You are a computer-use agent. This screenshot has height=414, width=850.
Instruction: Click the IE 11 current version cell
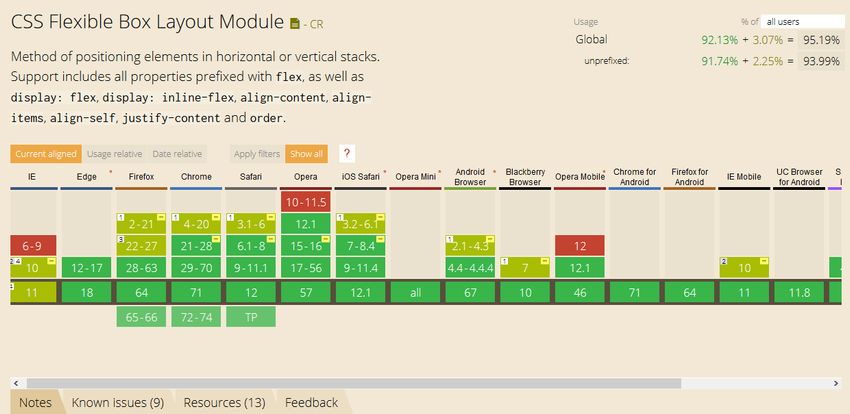[33, 293]
